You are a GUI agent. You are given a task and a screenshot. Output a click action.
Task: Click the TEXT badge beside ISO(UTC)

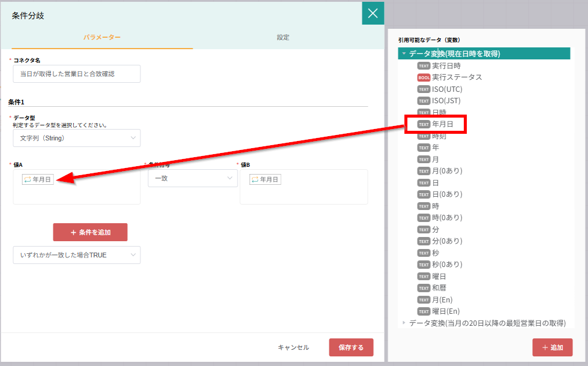(424, 89)
